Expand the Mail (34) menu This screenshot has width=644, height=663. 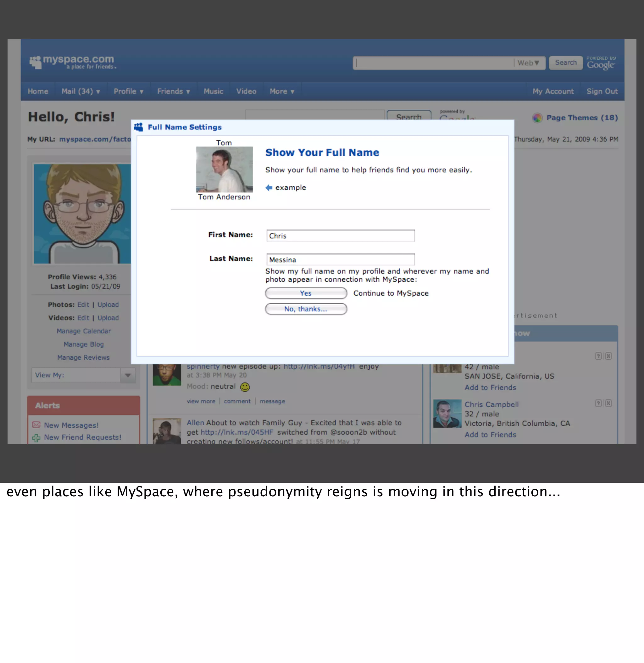pos(80,91)
